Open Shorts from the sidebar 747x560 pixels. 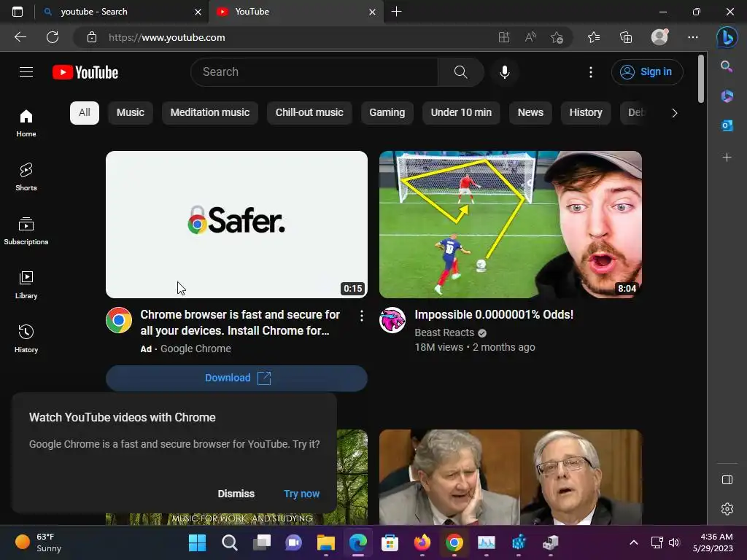[x=26, y=176]
